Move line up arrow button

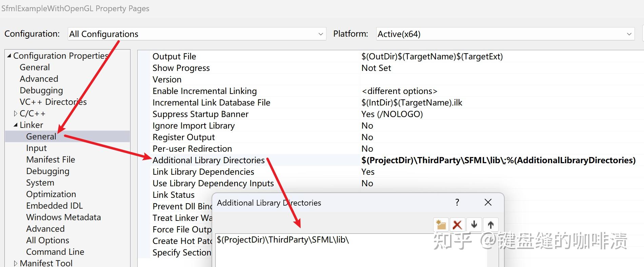(490, 225)
